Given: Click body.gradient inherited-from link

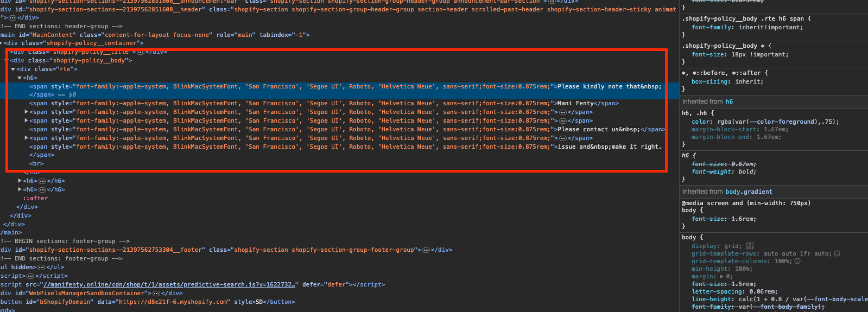Looking at the screenshot, I should pyautogui.click(x=749, y=192).
